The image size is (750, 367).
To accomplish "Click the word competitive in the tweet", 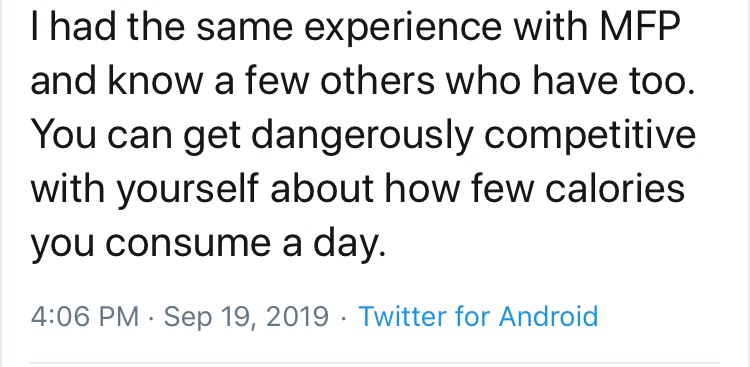I will (x=590, y=138).
